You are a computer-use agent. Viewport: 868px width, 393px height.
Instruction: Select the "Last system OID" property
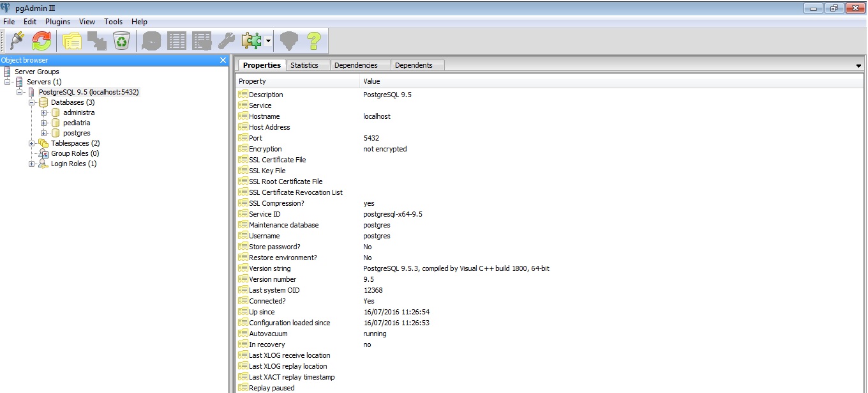274,290
